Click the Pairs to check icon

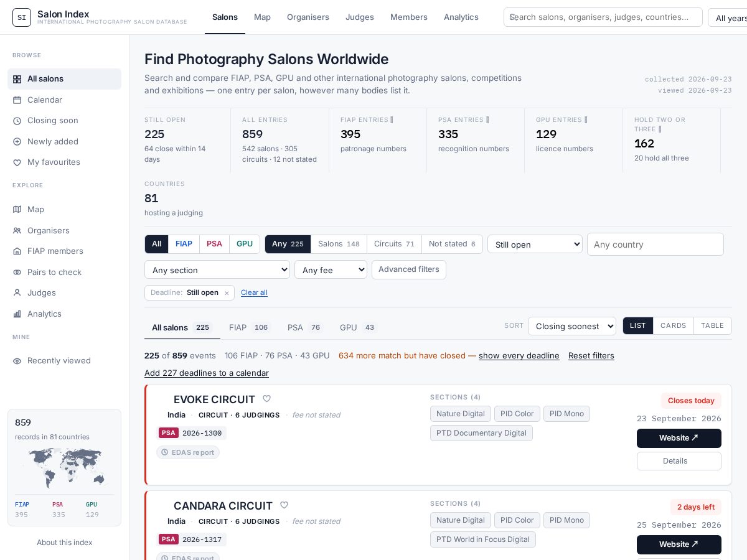[x=17, y=273]
